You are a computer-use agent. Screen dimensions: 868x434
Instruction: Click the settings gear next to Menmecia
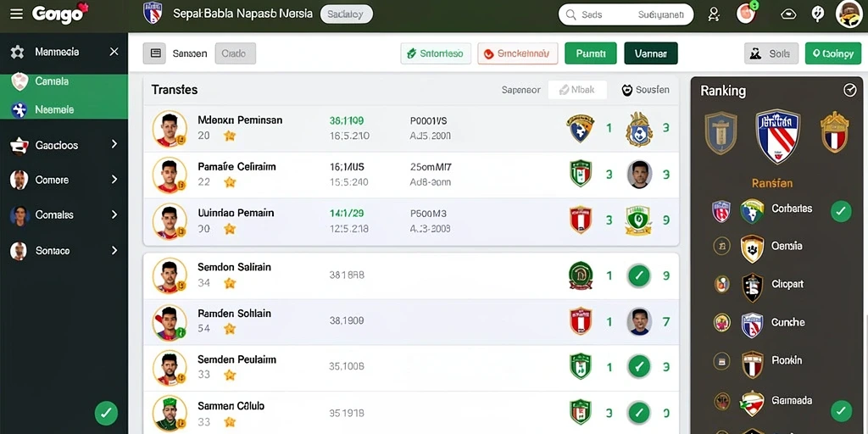coord(17,52)
